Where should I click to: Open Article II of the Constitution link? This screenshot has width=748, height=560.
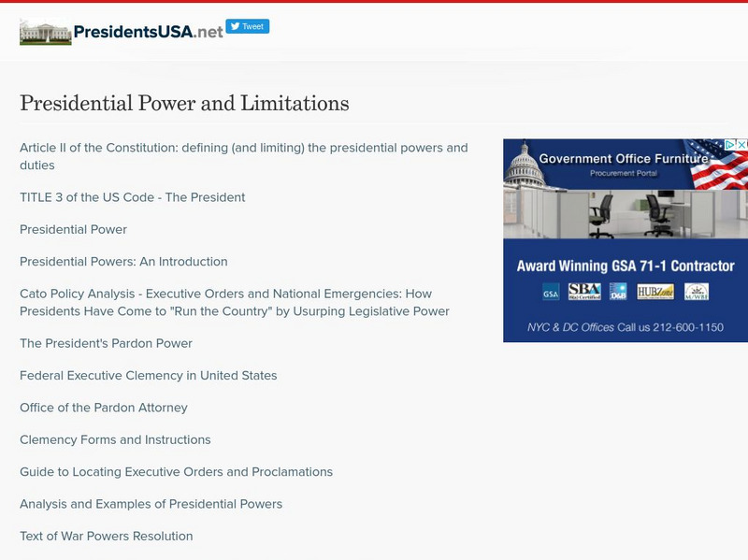click(244, 156)
